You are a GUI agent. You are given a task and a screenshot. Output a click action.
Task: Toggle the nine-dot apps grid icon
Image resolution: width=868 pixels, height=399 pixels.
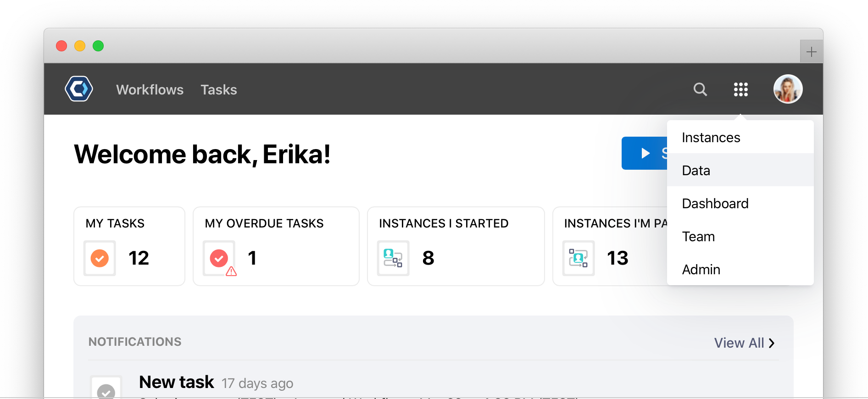(x=740, y=89)
